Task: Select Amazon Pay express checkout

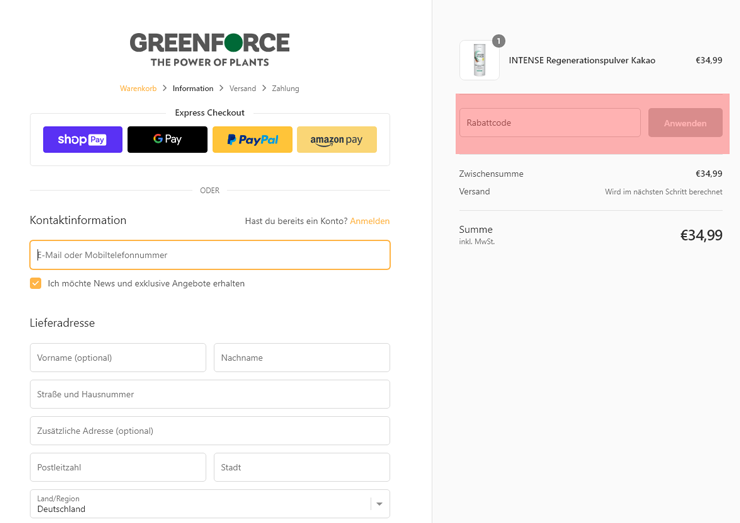Action: pyautogui.click(x=337, y=139)
